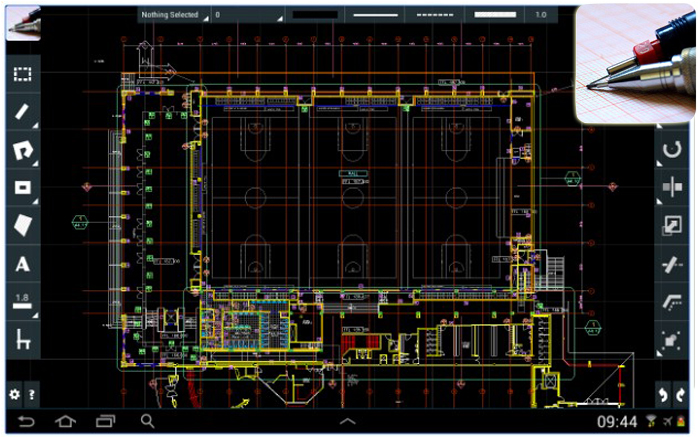Expand the layer dropdown showing 0
Viewport: 700px width, 437px height.
pyautogui.click(x=247, y=16)
